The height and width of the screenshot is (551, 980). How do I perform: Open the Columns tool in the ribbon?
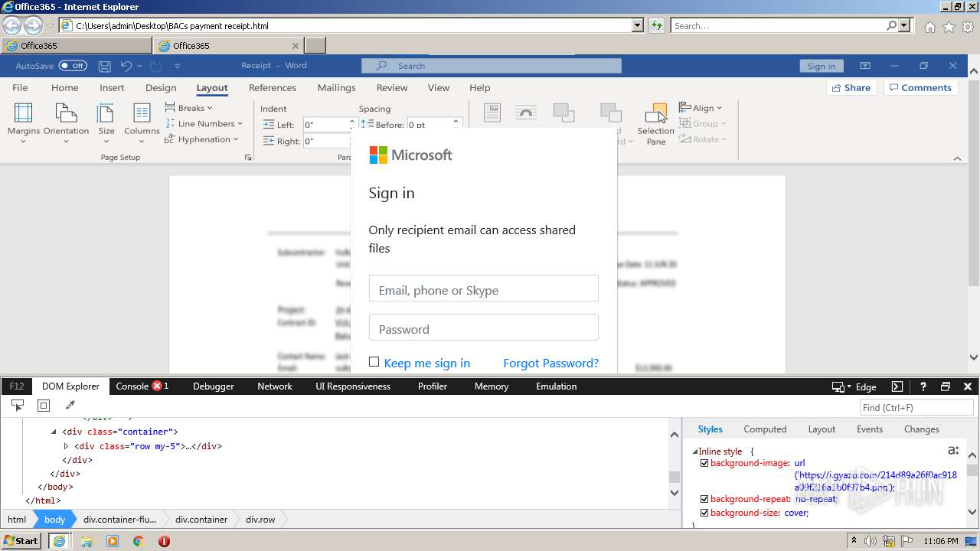(x=142, y=123)
